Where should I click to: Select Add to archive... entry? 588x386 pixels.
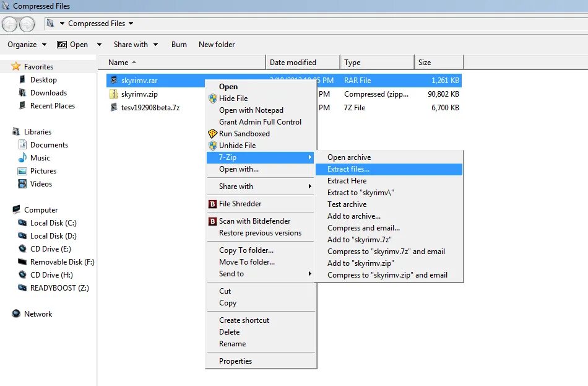coord(389,216)
